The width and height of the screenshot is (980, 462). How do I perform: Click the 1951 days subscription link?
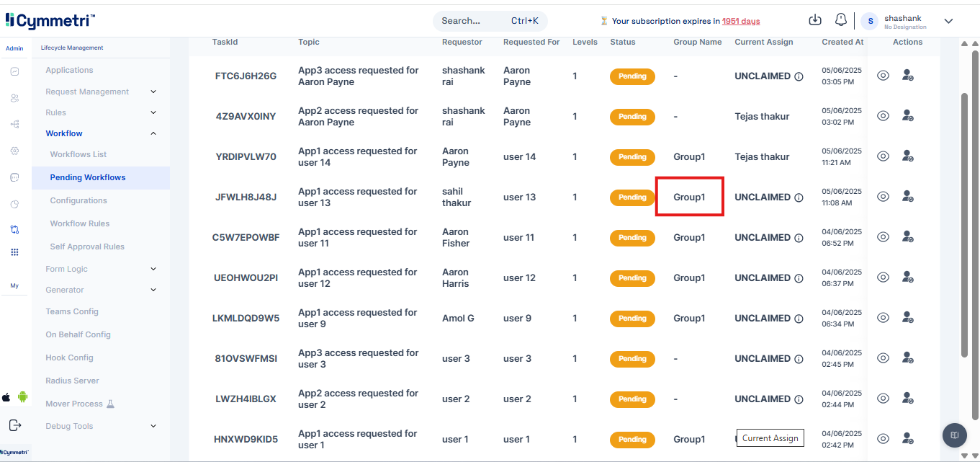[x=741, y=21]
